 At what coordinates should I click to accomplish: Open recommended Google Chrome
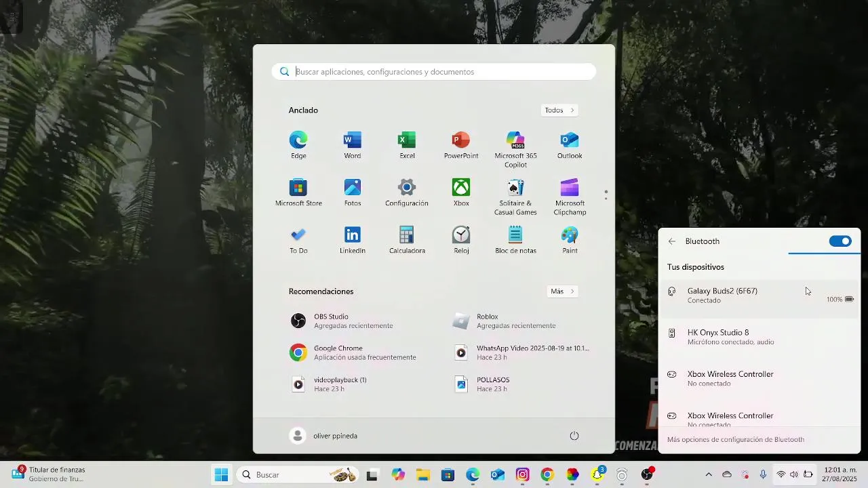click(352, 352)
